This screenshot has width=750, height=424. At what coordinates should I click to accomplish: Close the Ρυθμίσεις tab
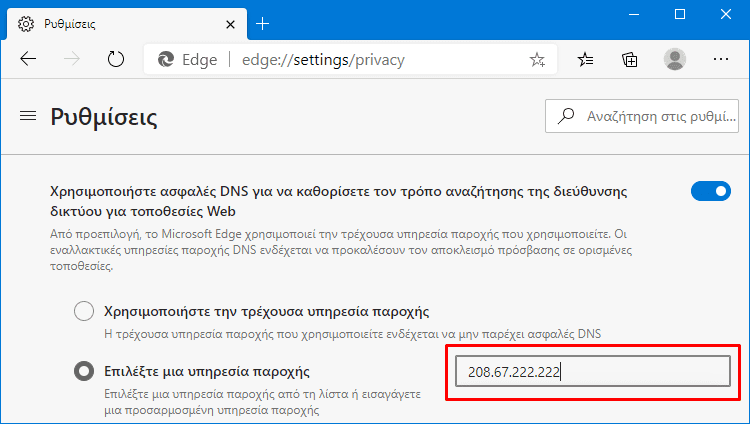(x=230, y=24)
